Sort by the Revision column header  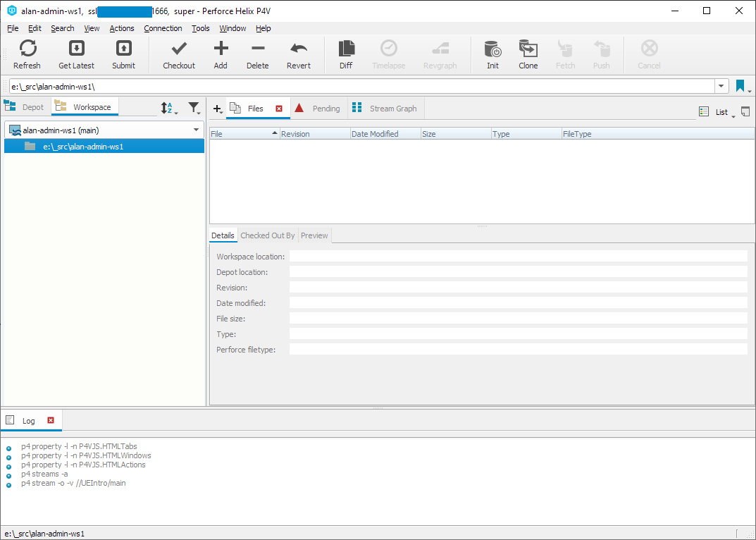(315, 134)
